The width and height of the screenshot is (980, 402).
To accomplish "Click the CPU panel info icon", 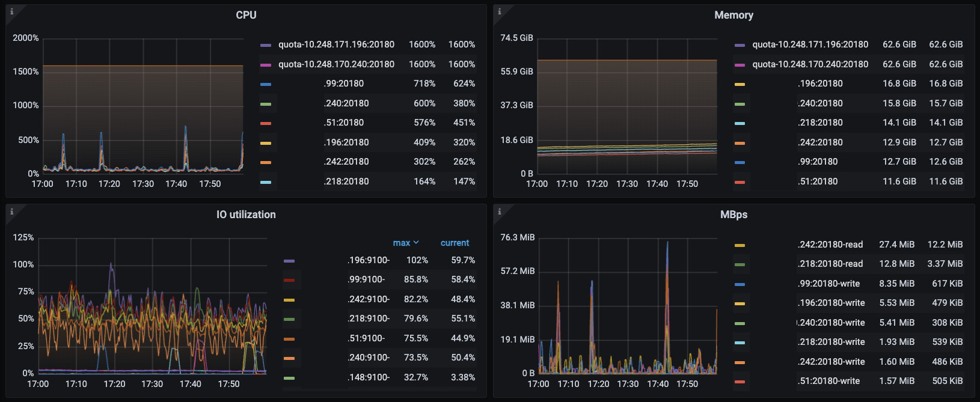I will coord(11,11).
